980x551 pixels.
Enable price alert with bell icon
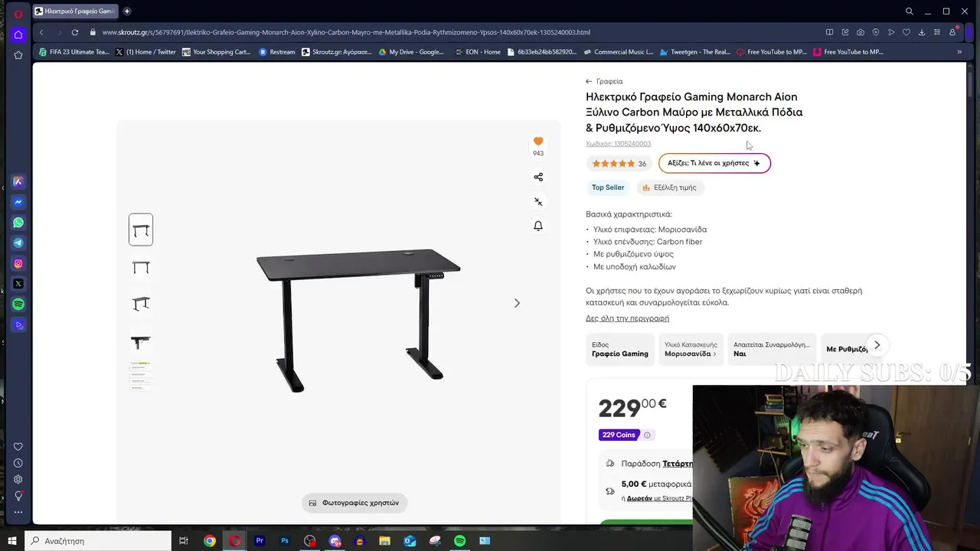pyautogui.click(x=538, y=226)
